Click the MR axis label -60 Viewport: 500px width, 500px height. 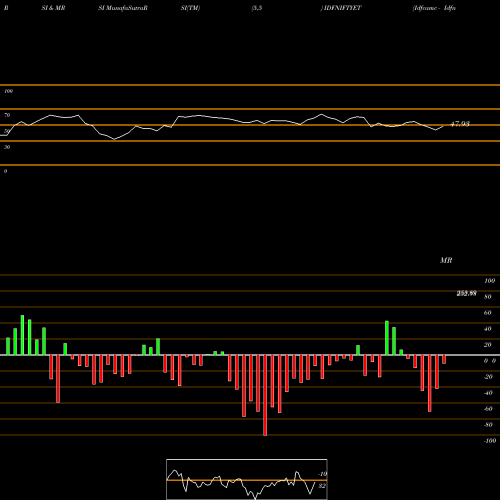(488, 409)
